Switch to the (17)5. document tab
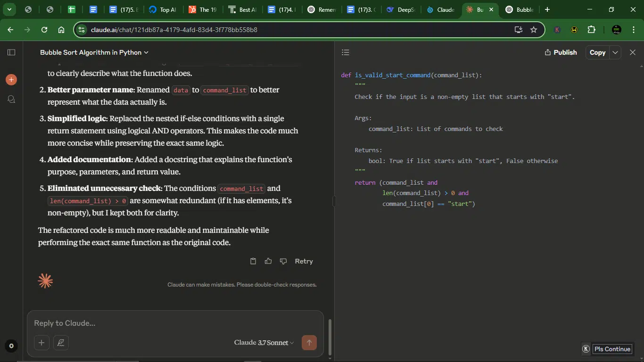The width and height of the screenshot is (644, 362). 123,9
